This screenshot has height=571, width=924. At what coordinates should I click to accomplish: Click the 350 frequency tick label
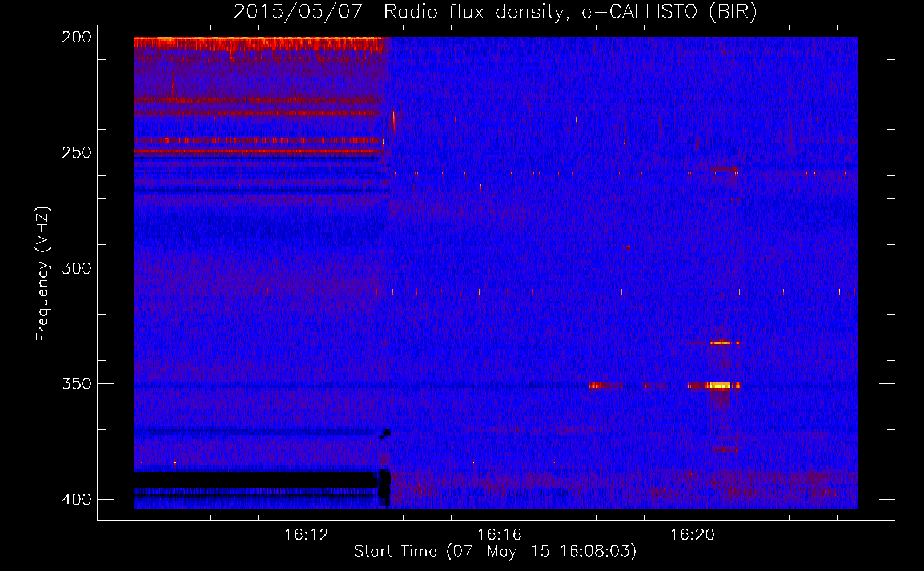click(76, 384)
